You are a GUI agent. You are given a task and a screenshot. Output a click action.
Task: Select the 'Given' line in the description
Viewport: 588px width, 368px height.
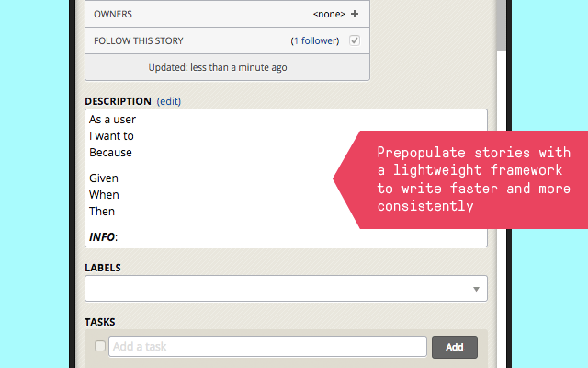pos(104,178)
